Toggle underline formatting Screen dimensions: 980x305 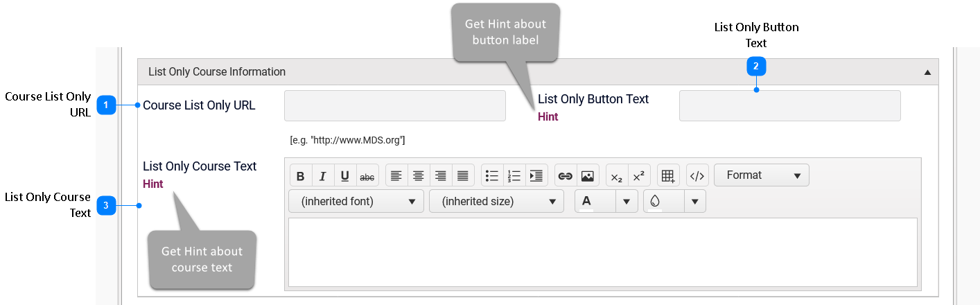pyautogui.click(x=345, y=176)
